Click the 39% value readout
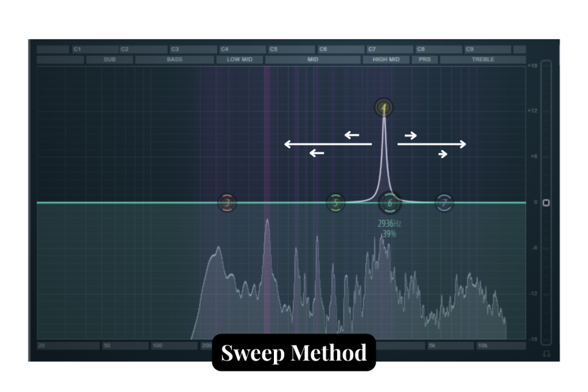 (389, 234)
